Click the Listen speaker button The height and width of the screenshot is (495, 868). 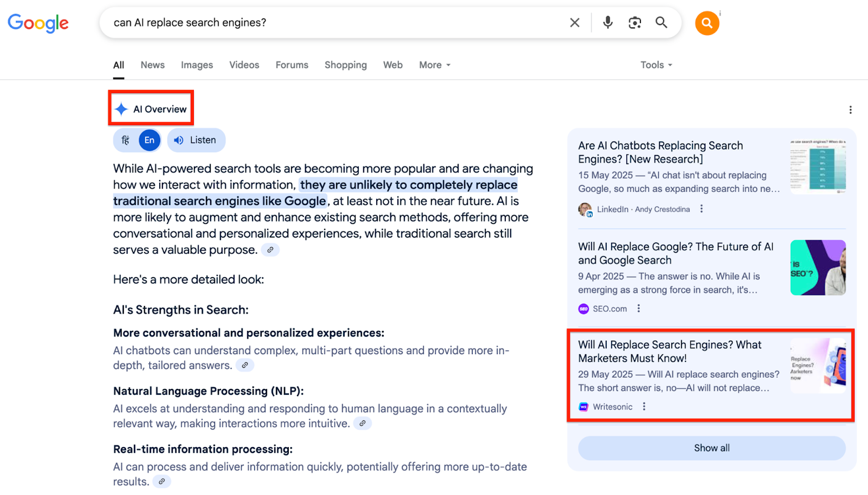tap(196, 140)
